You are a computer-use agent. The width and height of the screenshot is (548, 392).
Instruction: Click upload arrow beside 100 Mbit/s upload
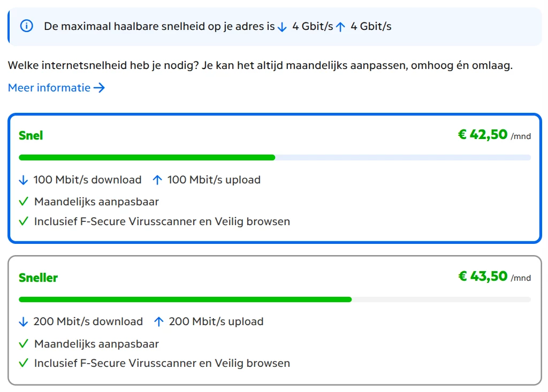(x=157, y=180)
